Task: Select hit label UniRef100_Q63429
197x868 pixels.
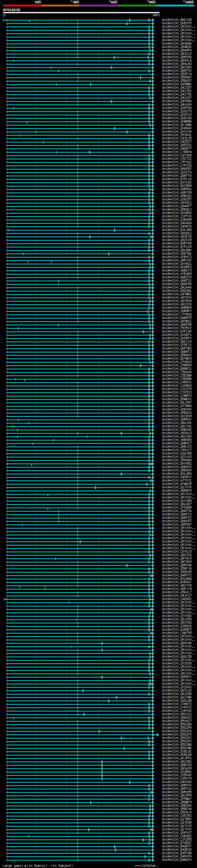Action: point(177,769)
